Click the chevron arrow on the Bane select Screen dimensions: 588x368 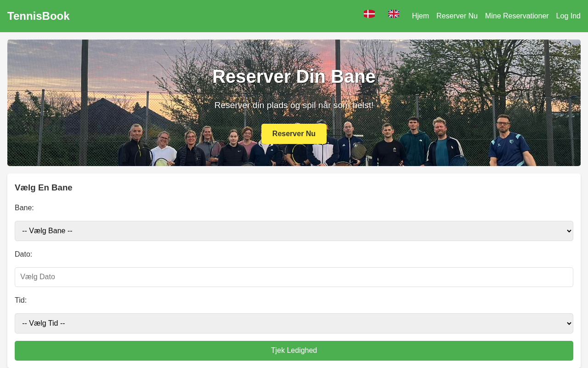[569, 231]
